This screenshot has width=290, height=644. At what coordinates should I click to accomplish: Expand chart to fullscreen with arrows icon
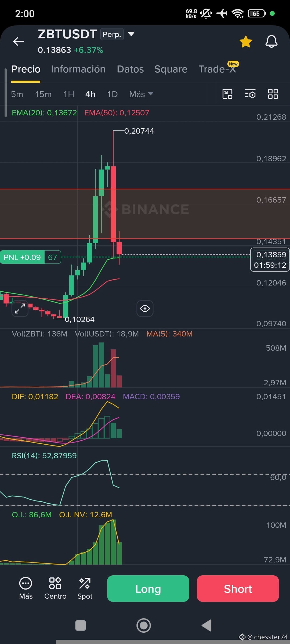click(20, 308)
